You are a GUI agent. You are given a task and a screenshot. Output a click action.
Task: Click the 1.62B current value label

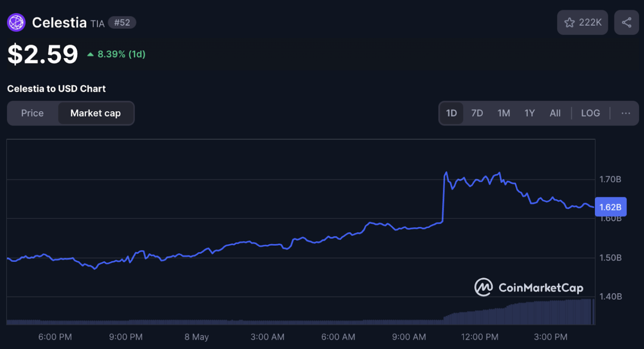(x=610, y=207)
